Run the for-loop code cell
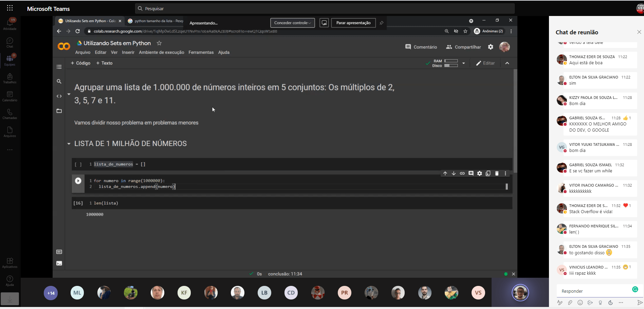644x309 pixels. point(78,181)
